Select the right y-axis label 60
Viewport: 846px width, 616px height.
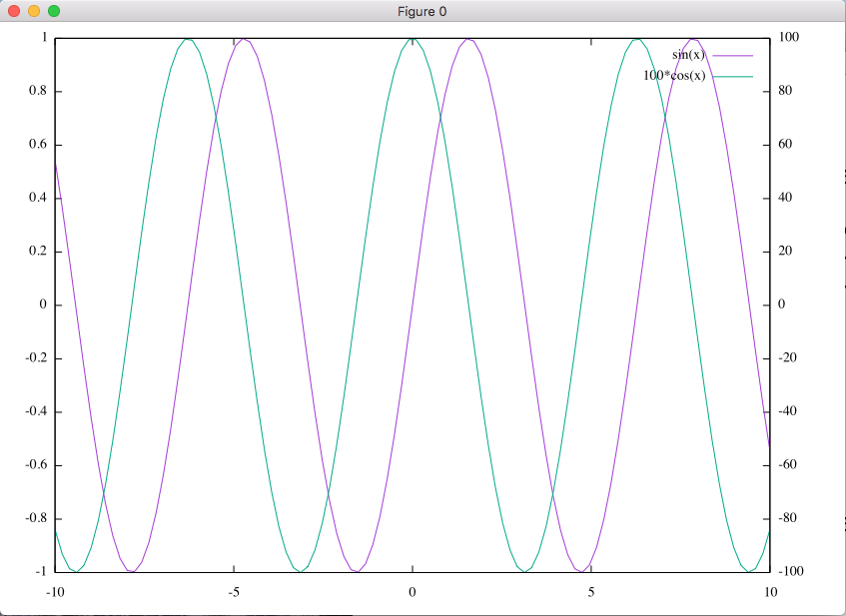point(786,145)
